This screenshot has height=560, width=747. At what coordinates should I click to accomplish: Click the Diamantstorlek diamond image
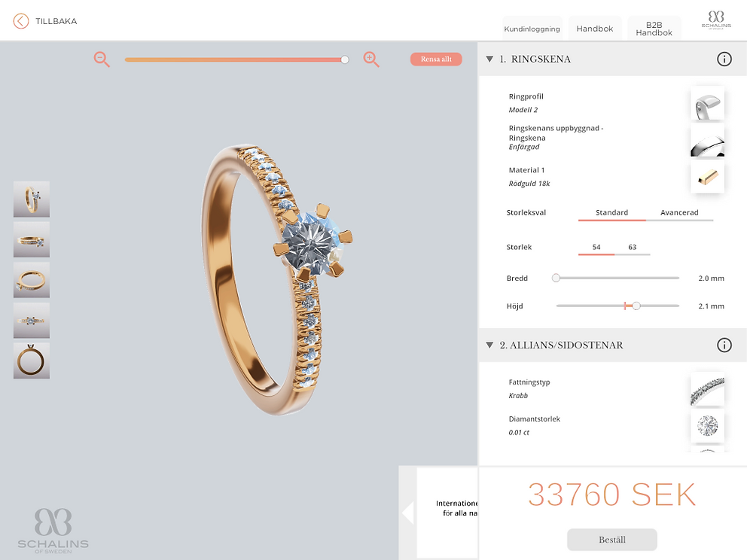(x=707, y=426)
